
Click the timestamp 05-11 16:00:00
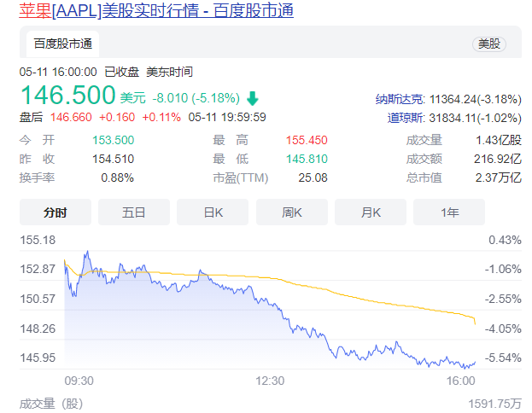(58, 72)
